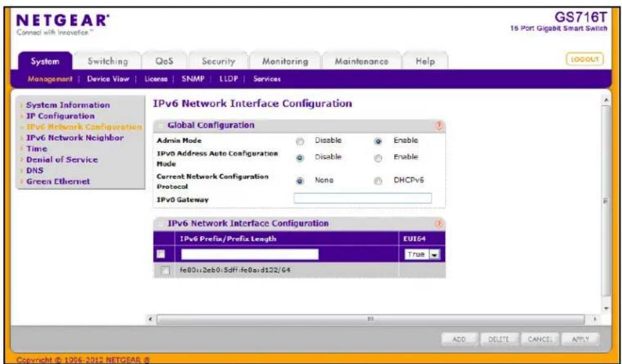
Task: Click the IPv6 Prefix/Prefix Length input field
Action: [250, 254]
